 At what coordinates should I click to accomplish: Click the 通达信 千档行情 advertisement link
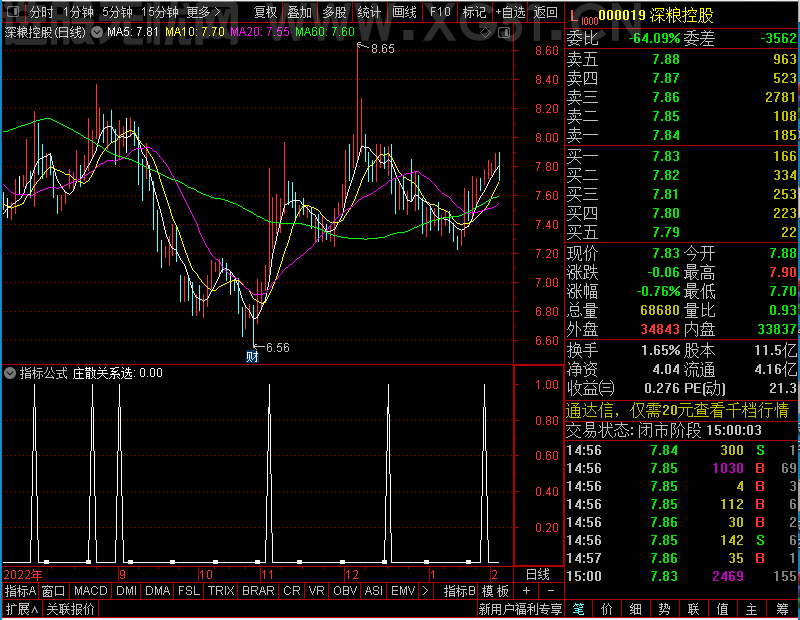tap(678, 410)
